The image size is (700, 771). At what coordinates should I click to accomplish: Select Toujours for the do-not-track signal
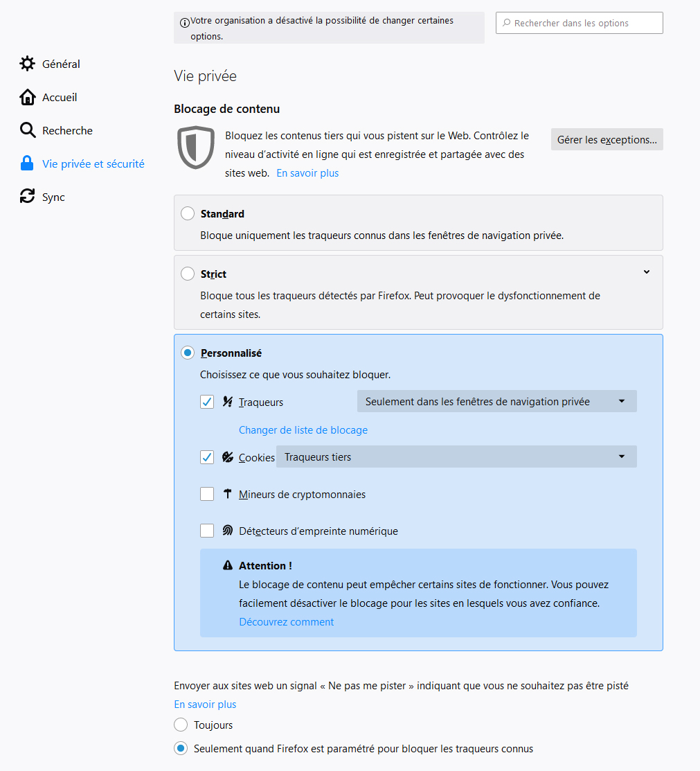click(x=181, y=725)
